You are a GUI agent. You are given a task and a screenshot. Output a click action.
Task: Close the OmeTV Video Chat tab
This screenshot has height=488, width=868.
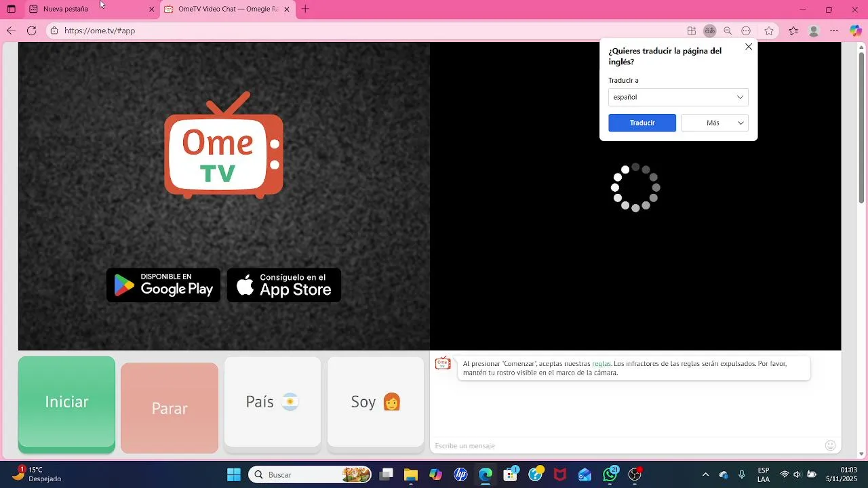[287, 9]
